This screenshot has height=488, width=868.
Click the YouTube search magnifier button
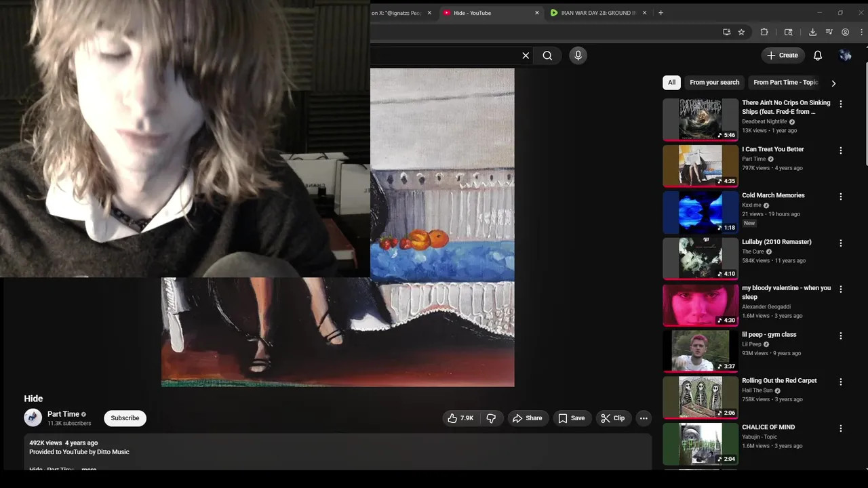pos(547,56)
